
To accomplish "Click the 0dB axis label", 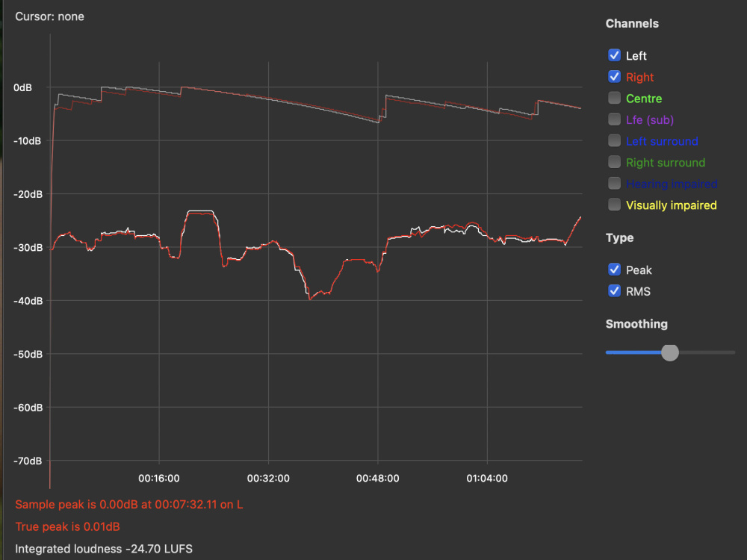I will point(23,87).
